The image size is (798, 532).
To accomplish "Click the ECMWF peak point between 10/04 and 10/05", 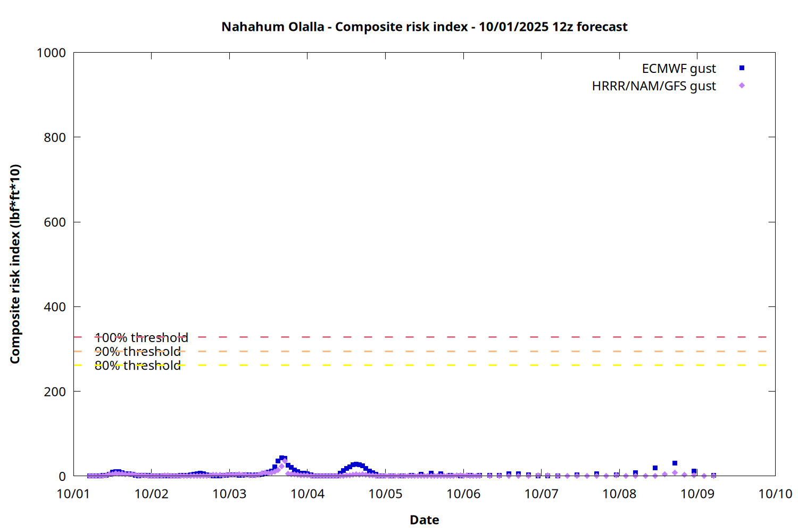I will pyautogui.click(x=356, y=464).
